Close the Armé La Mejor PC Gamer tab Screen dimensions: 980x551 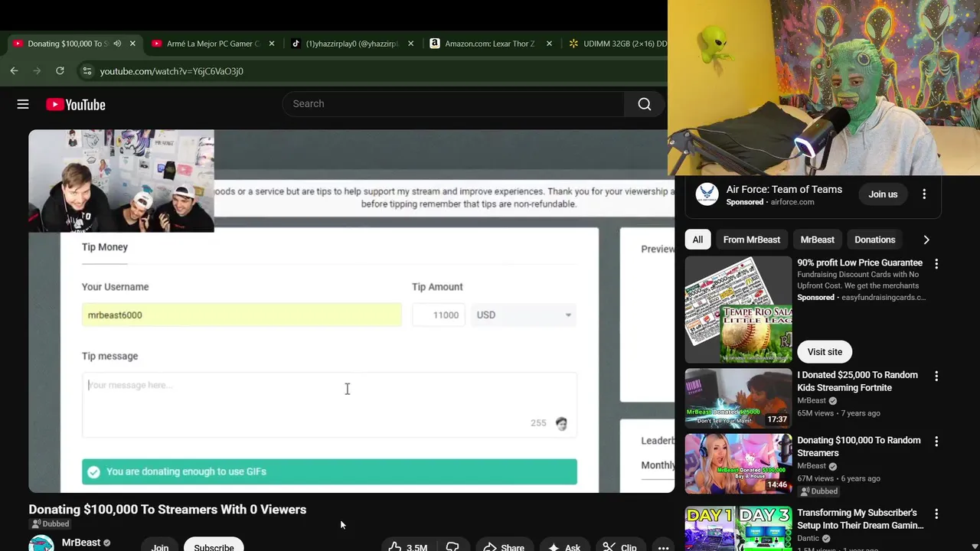click(271, 44)
